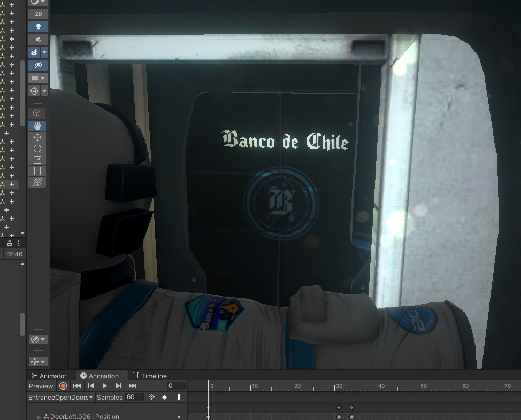Open gizmos dropdown arrow
This screenshot has width=521, height=420.
44,91
